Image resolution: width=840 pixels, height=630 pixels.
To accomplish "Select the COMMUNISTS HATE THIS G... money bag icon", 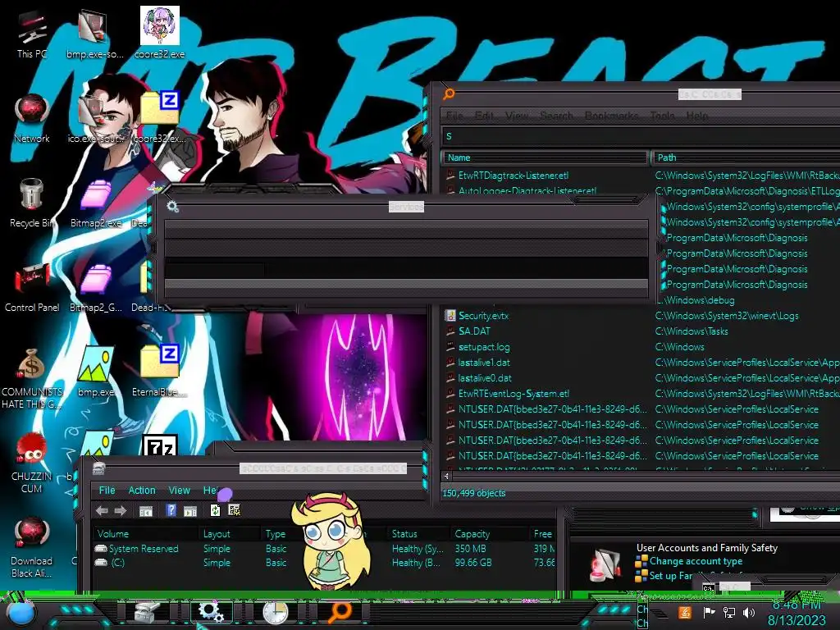I will (32, 377).
